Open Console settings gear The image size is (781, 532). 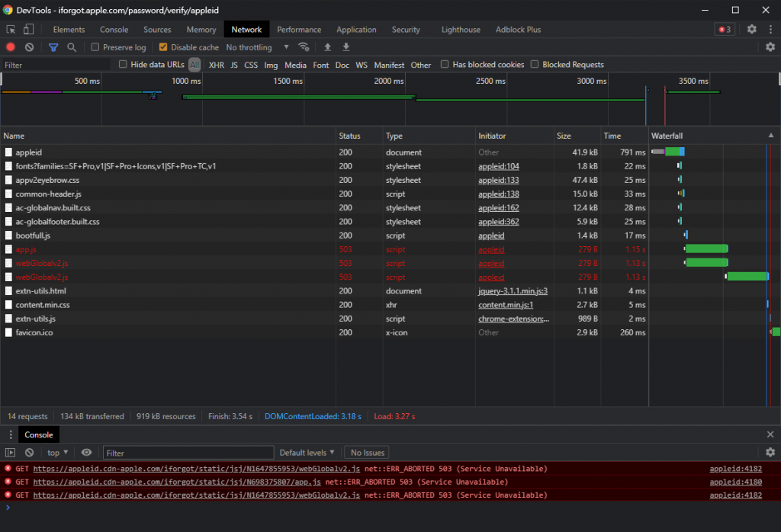tap(770, 452)
